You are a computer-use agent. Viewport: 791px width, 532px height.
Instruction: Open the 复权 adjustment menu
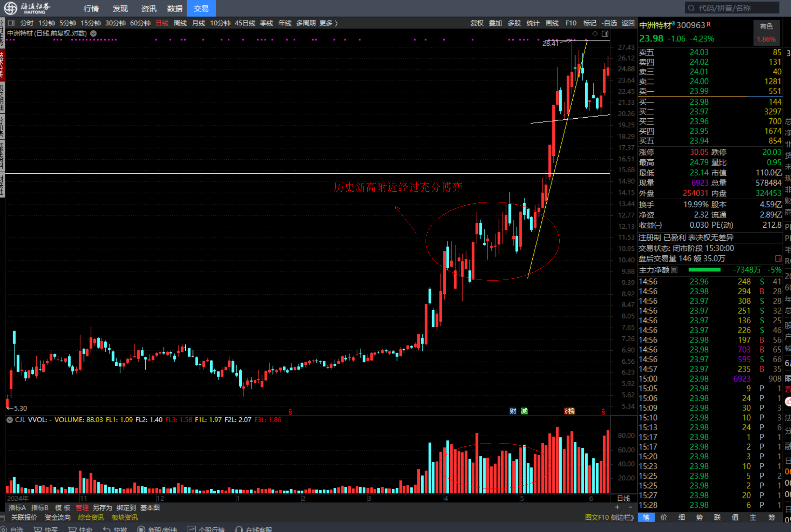tap(477, 23)
